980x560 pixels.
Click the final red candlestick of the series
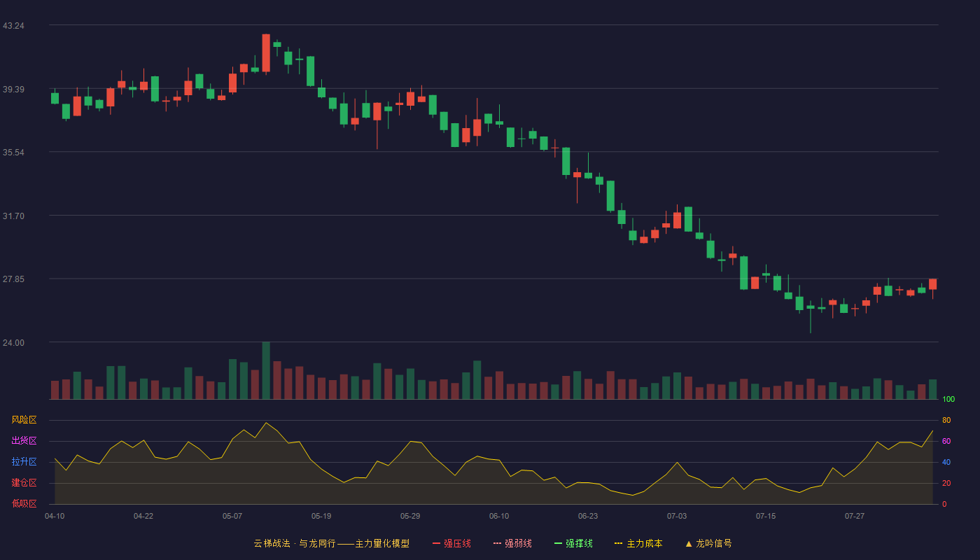click(x=932, y=284)
